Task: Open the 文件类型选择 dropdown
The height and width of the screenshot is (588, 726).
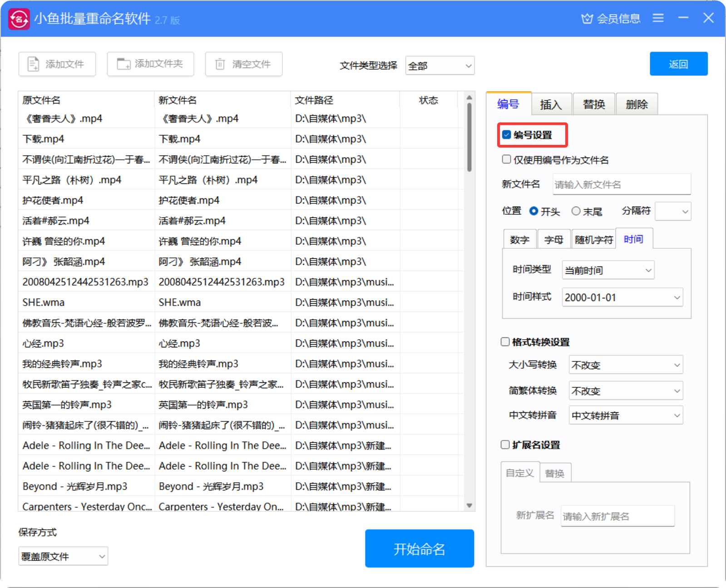Action: [x=440, y=66]
